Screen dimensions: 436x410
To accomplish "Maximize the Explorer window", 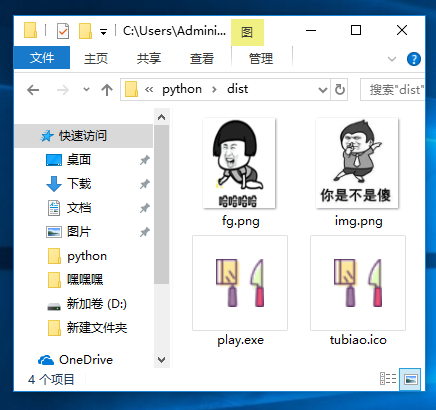I will pyautogui.click(x=356, y=30).
